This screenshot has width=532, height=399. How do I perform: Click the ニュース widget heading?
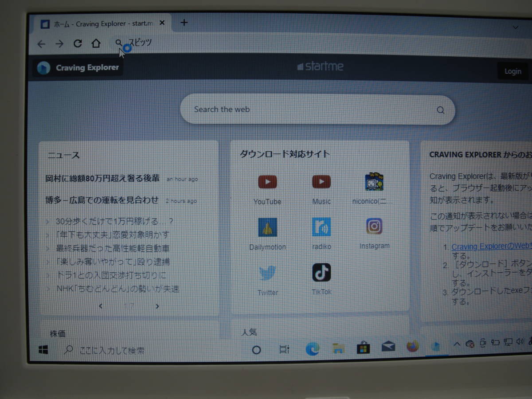(x=63, y=155)
